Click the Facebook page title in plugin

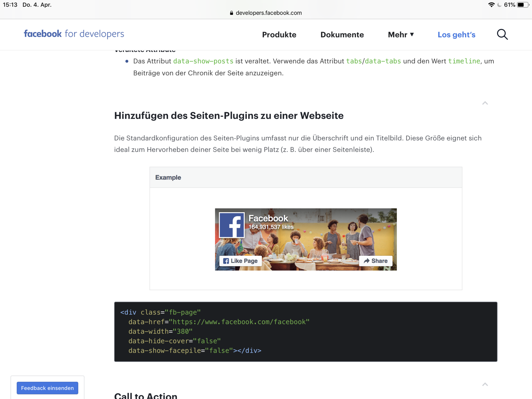(268, 218)
